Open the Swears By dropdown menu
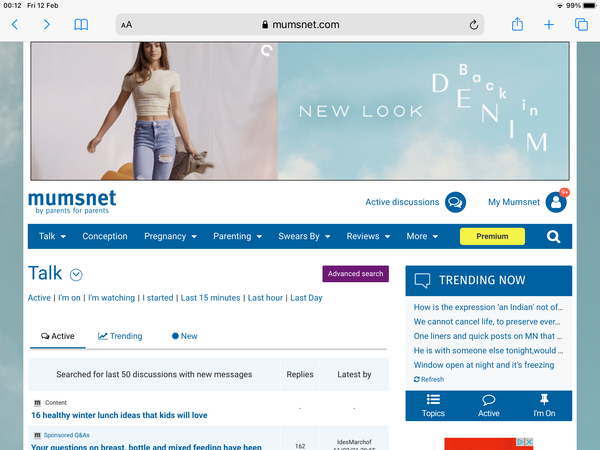Screen dimensions: 600x450 click(x=304, y=237)
